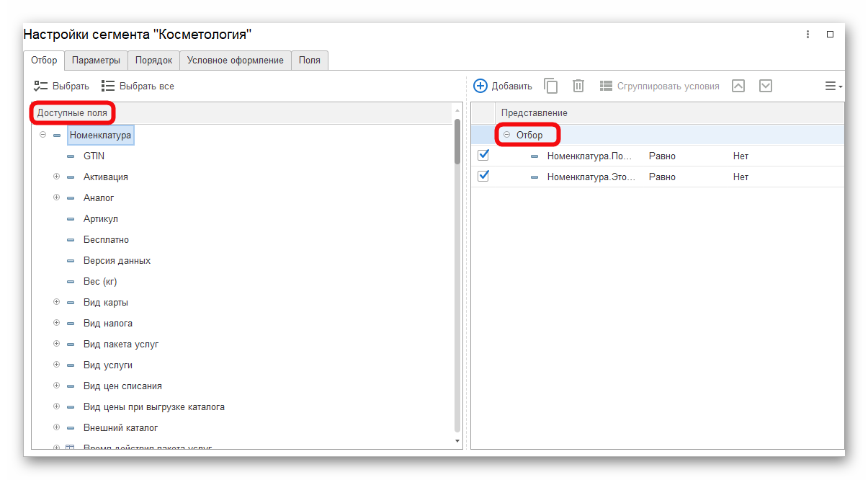Collapse the Отбор group row
Screen dimensions: 868x480
[x=506, y=135]
